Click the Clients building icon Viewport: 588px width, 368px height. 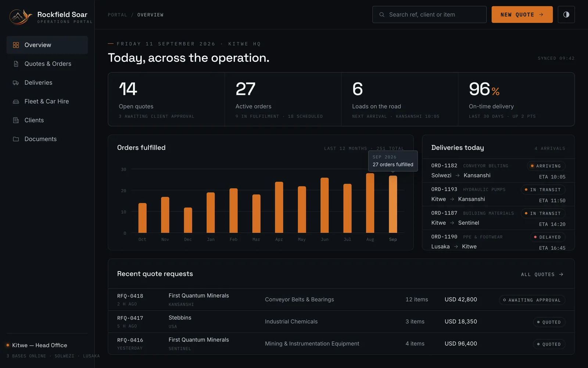16,120
